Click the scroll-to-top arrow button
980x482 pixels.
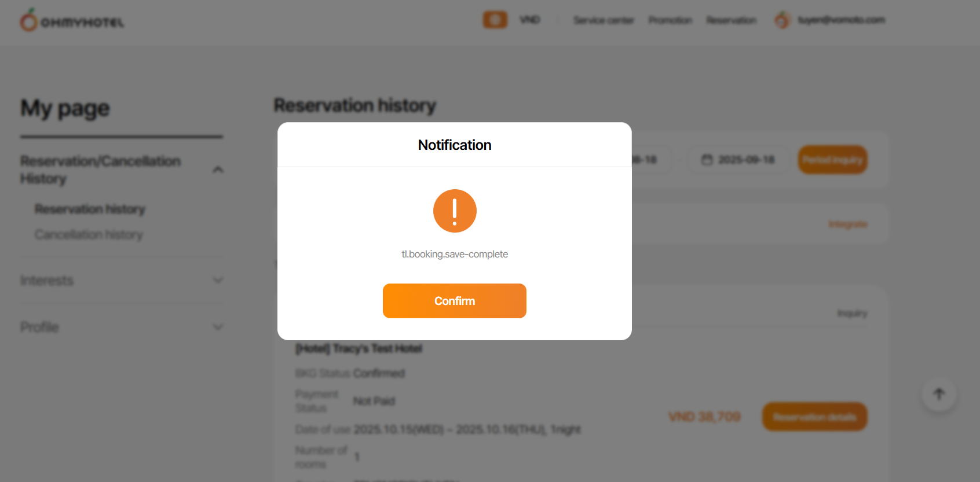939,395
